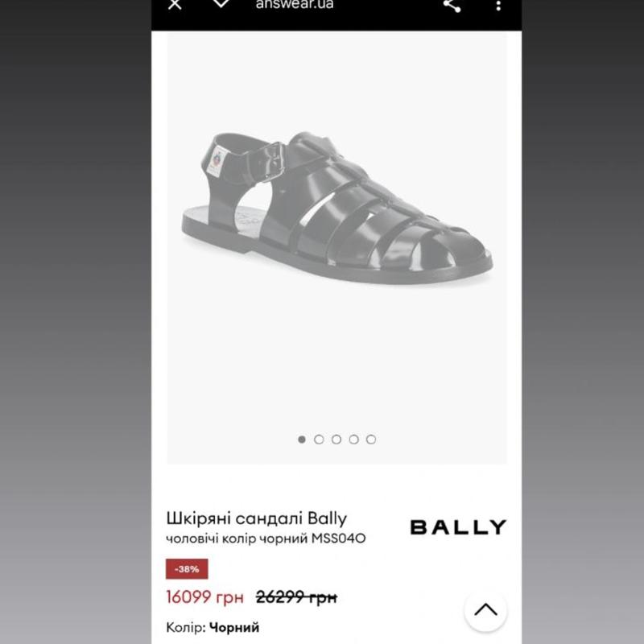Open the three-dot overflow menu

[x=498, y=6]
